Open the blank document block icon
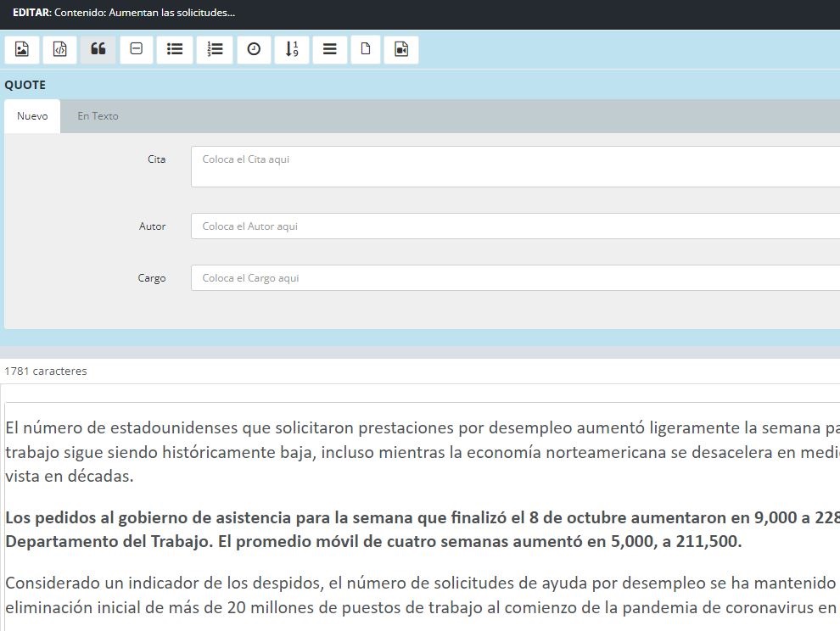This screenshot has height=631, width=840. (x=365, y=49)
